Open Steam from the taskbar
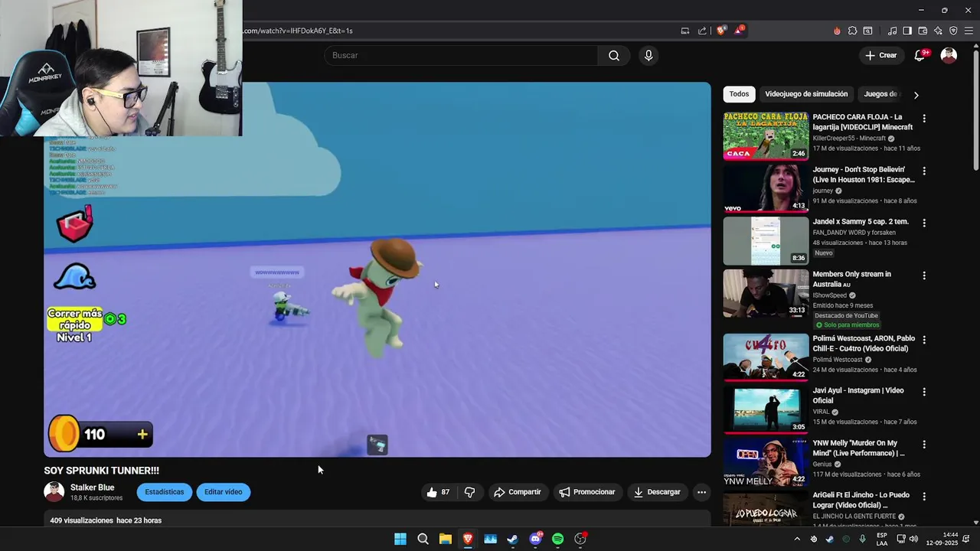Viewport: 980px width, 551px height. pyautogui.click(x=512, y=539)
